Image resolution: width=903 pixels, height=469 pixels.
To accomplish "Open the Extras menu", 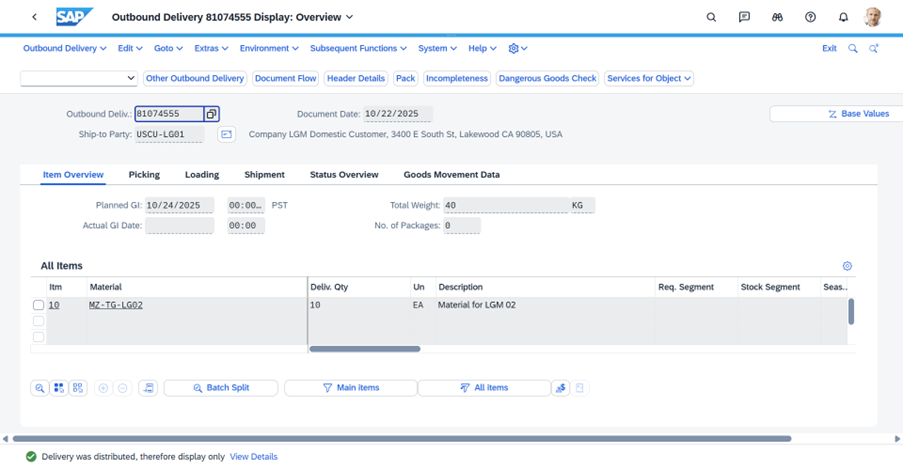I will coord(211,48).
